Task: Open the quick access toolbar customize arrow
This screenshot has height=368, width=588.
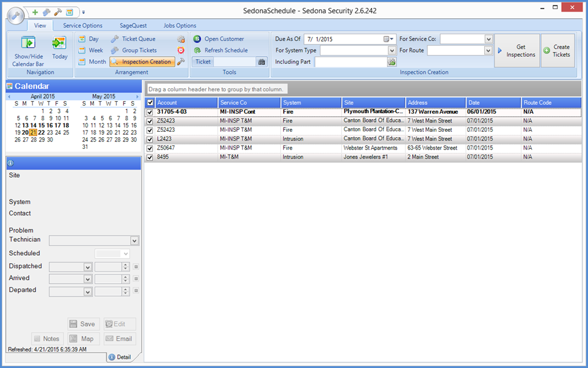Action: pos(83,12)
